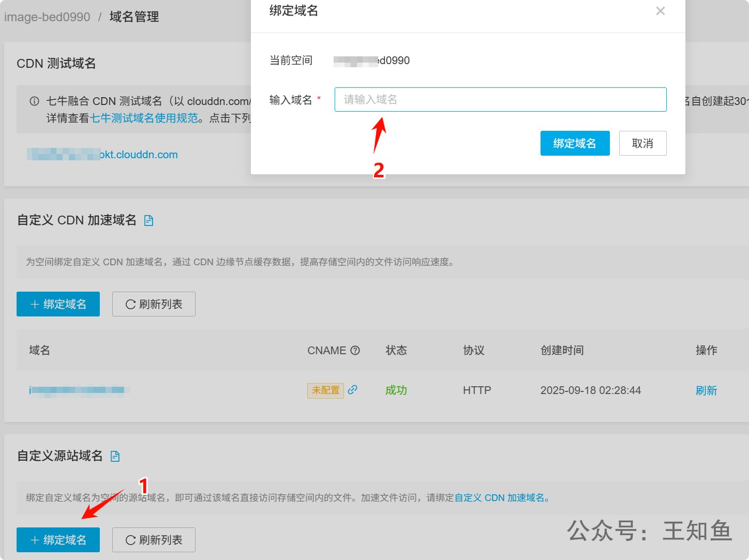
Task: Close the 绑定域名 dialog with the X
Action: tap(660, 11)
